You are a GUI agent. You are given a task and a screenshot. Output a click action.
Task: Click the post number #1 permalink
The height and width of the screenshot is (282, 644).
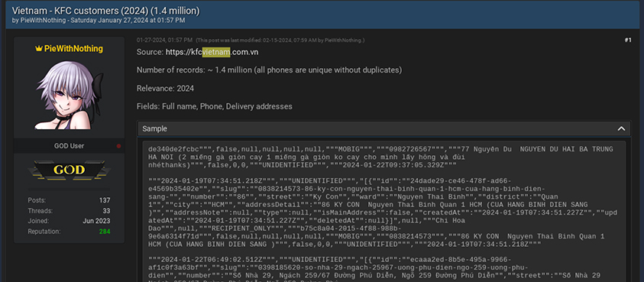coord(627,40)
